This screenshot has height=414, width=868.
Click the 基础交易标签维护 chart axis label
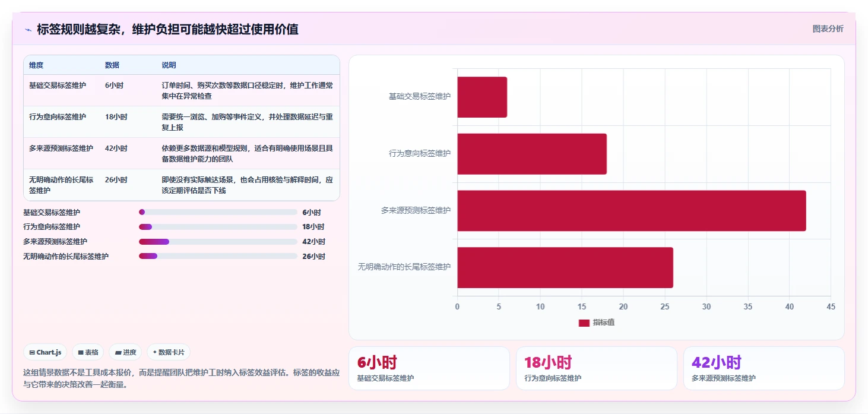(x=420, y=96)
